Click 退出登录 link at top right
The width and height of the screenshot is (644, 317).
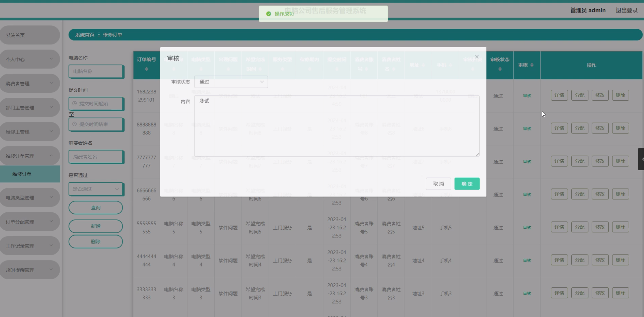pos(626,10)
